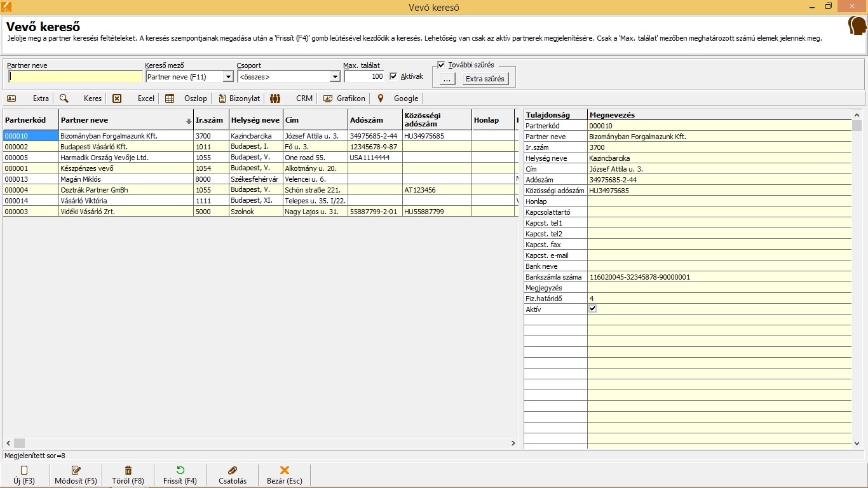Click the Keres magnifier search icon

tap(64, 98)
